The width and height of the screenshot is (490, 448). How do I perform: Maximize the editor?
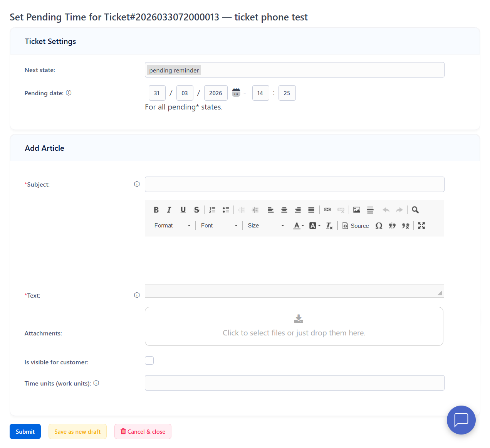point(421,226)
